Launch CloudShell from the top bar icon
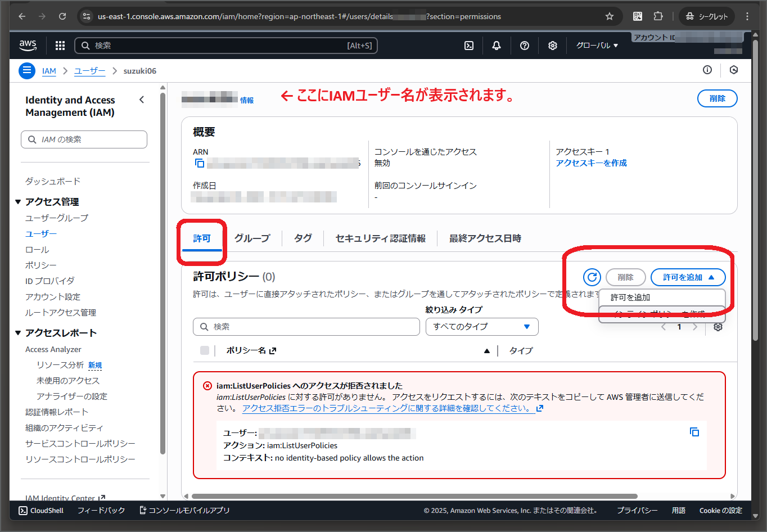The width and height of the screenshot is (767, 532). (x=469, y=46)
